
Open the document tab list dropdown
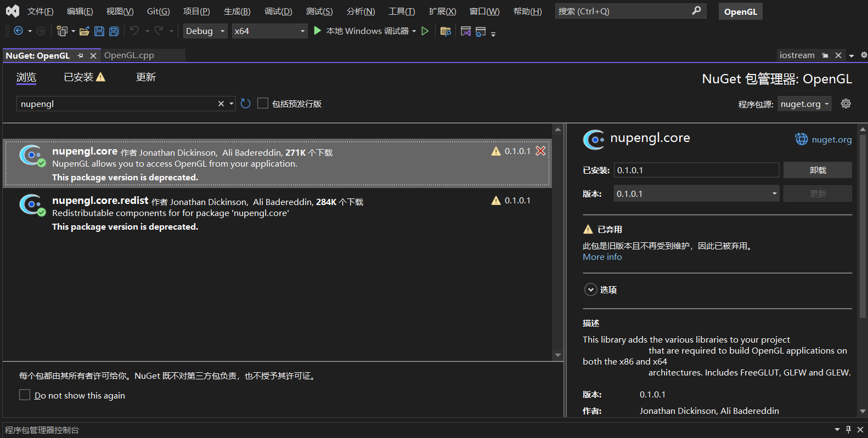pos(852,55)
